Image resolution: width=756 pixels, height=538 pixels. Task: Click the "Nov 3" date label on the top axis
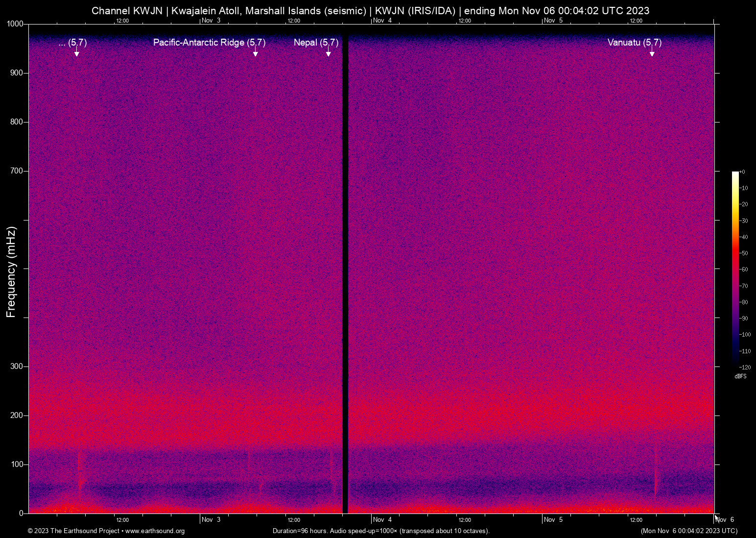211,21
